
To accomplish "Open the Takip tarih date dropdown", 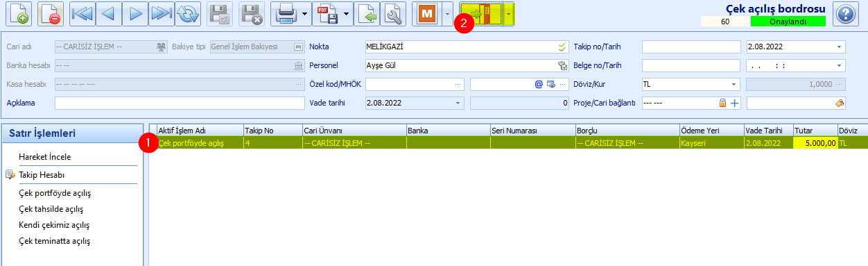I will click(840, 47).
